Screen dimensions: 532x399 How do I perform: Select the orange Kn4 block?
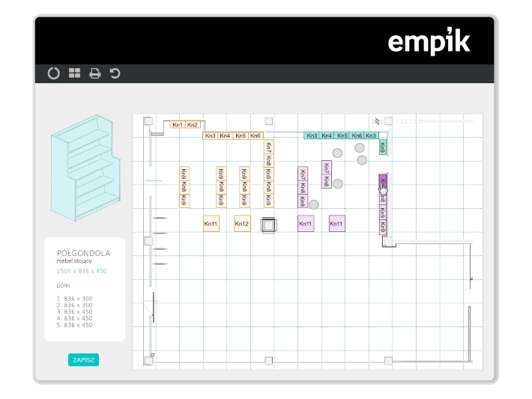[225, 135]
